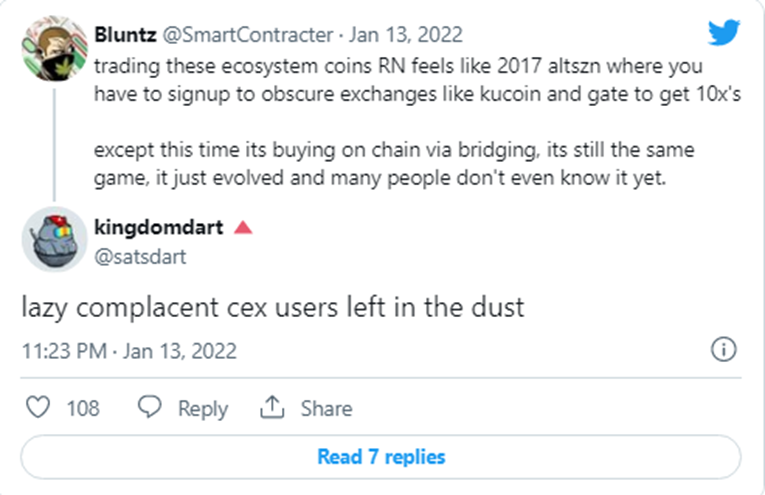Click the Reply text label
The width and height of the screenshot is (765, 495).
coord(203,409)
